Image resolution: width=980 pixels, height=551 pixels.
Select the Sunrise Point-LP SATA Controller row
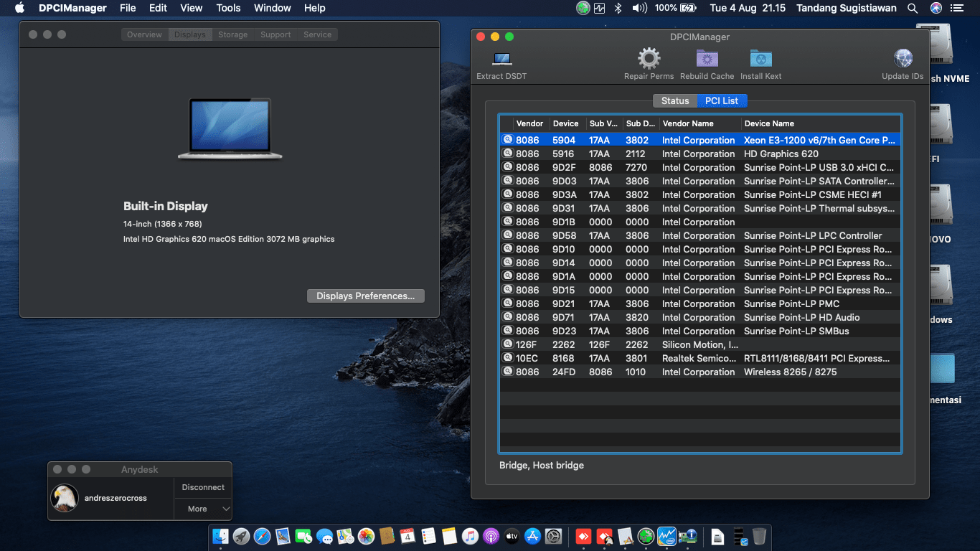pos(699,181)
